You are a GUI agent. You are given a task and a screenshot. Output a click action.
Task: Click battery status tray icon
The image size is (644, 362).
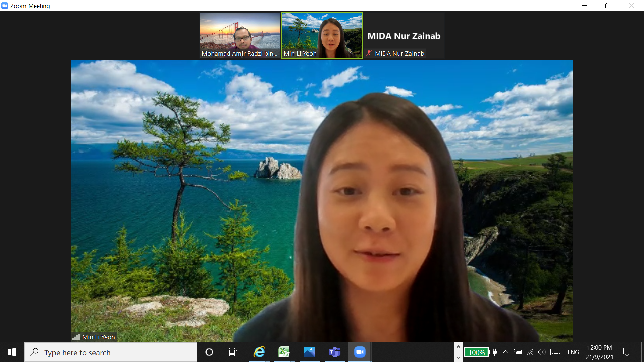pyautogui.click(x=518, y=352)
